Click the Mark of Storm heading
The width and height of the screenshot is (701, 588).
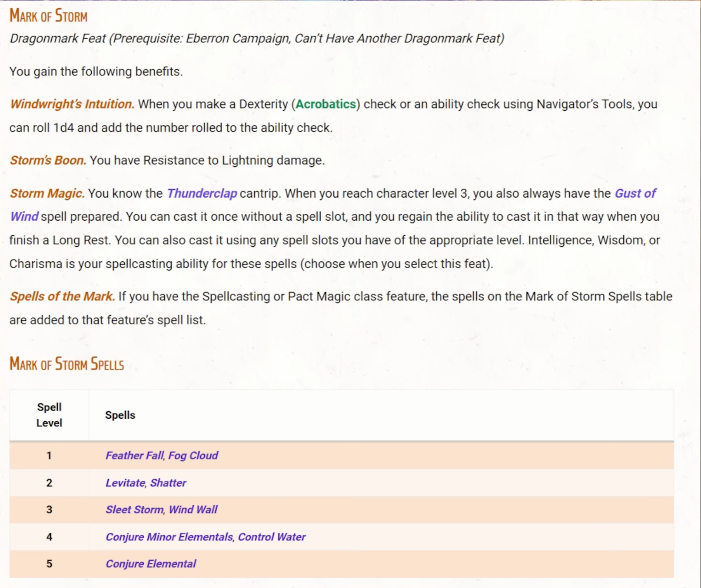coord(49,16)
